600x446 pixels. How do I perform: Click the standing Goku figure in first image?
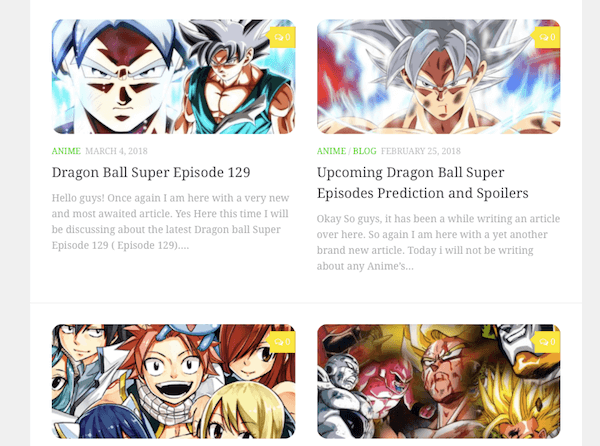pos(237,82)
